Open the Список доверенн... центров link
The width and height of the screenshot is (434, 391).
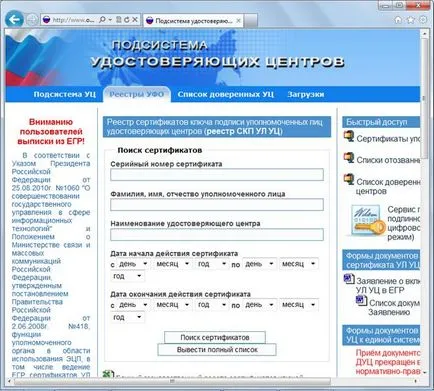point(388,186)
